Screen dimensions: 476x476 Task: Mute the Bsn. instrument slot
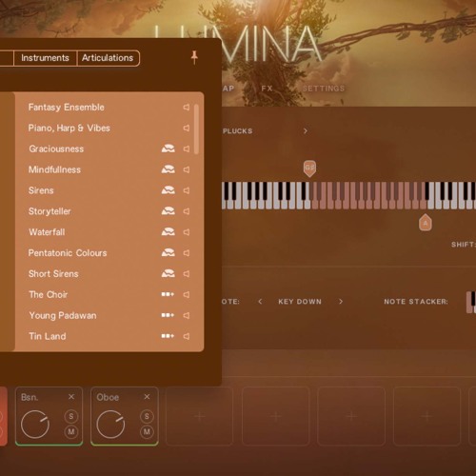71,431
